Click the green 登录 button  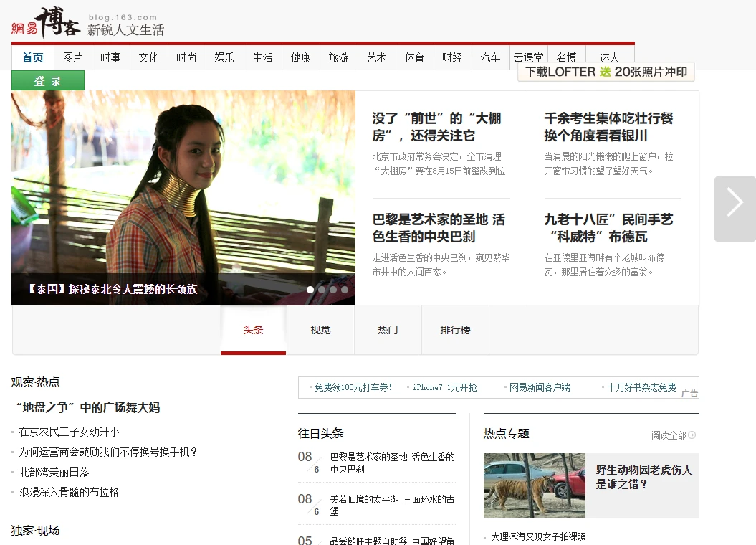tap(48, 81)
